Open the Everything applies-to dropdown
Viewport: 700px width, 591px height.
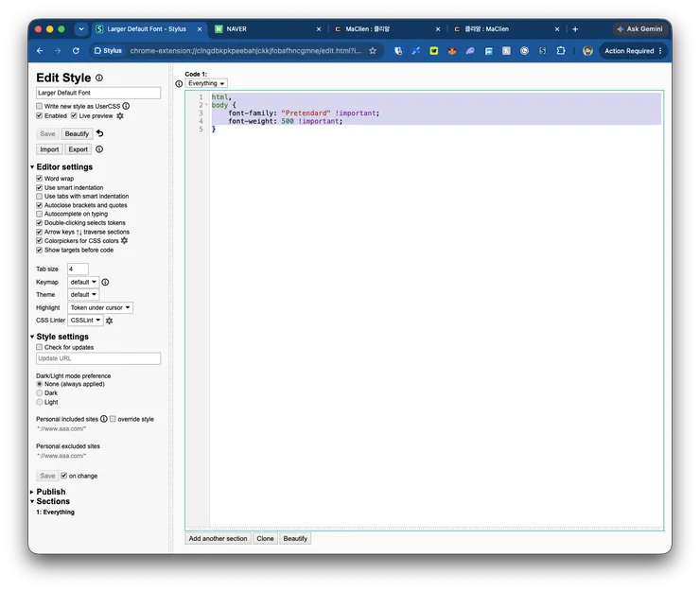206,83
